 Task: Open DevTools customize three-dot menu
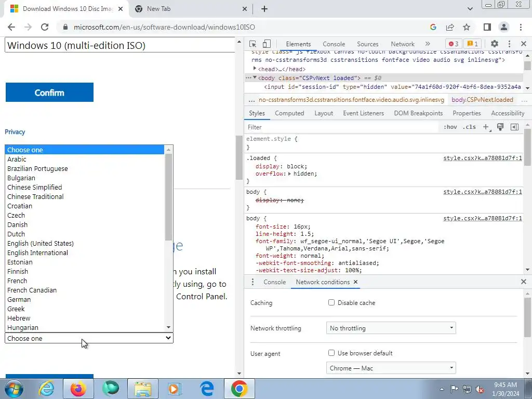509,44
